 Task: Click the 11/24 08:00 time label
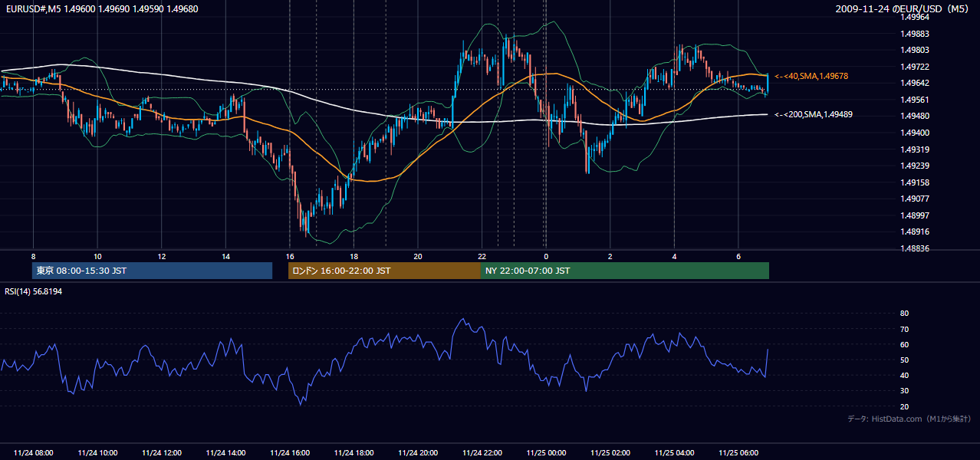point(33,453)
